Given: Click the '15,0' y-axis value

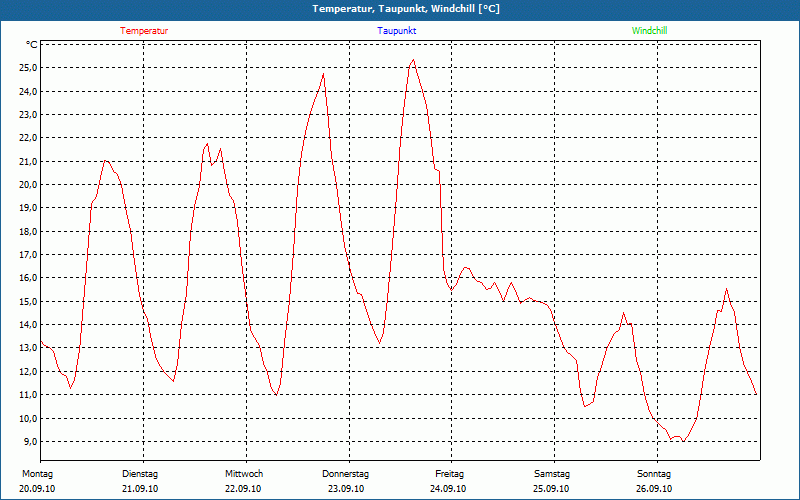Looking at the screenshot, I should (x=28, y=302).
